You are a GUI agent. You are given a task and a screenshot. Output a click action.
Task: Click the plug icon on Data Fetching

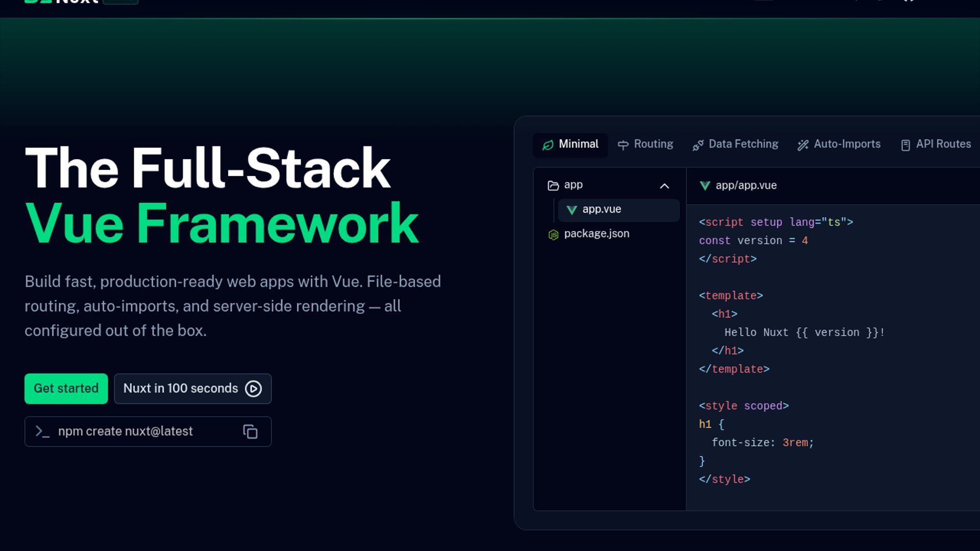pyautogui.click(x=698, y=145)
